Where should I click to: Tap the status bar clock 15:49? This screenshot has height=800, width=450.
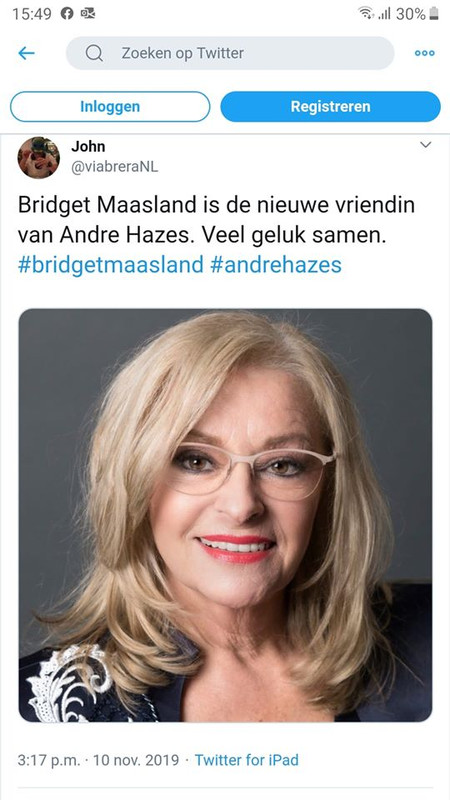tap(32, 14)
